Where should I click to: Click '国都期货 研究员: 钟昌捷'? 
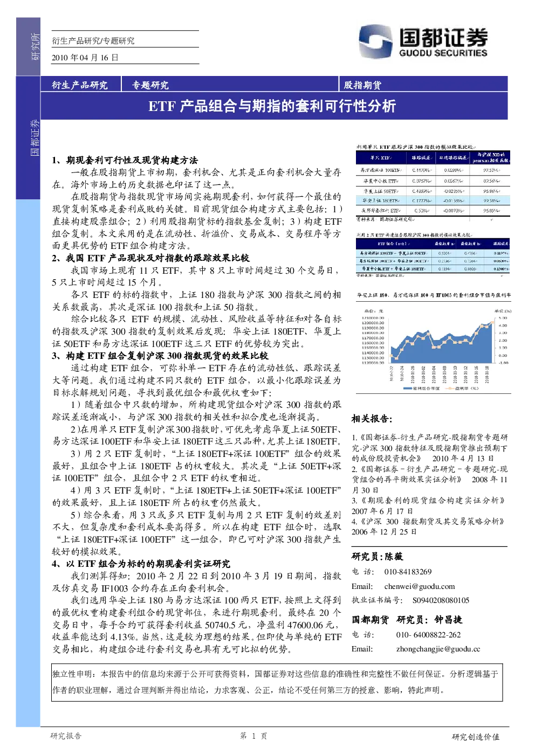(x=407, y=620)
